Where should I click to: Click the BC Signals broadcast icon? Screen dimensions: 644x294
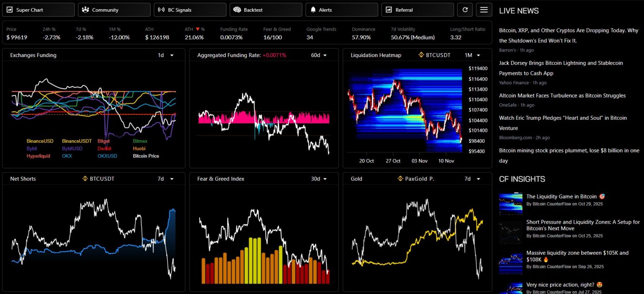coord(161,10)
